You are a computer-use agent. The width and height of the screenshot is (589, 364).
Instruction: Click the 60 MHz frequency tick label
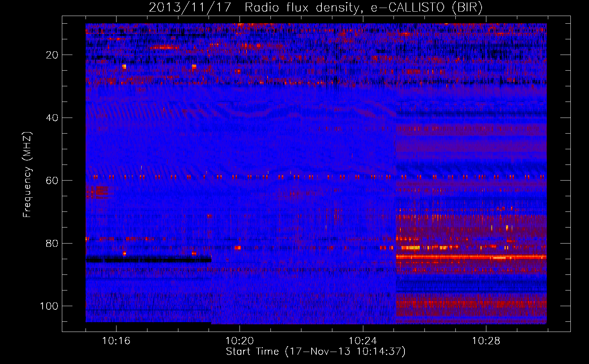click(x=52, y=181)
